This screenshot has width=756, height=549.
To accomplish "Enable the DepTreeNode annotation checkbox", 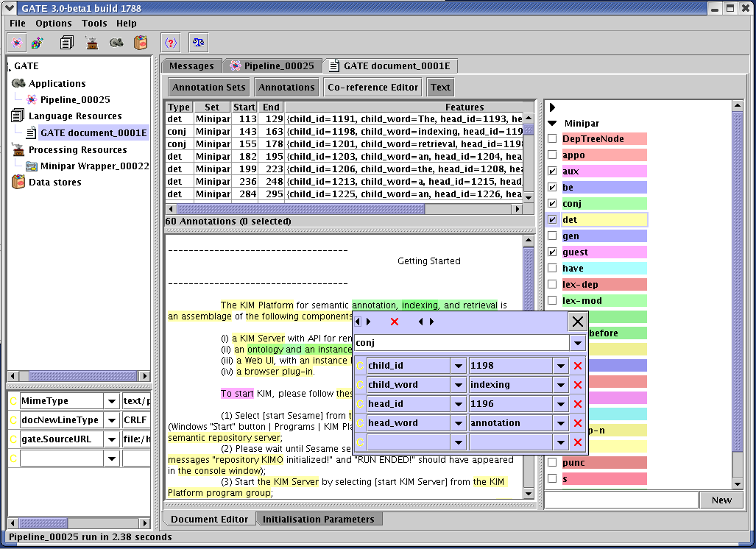I will (x=553, y=139).
